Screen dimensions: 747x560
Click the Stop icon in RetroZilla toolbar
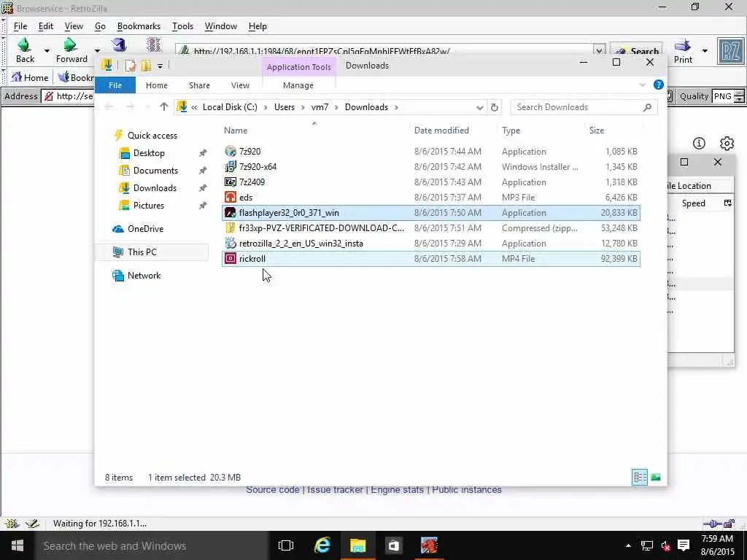point(153,45)
